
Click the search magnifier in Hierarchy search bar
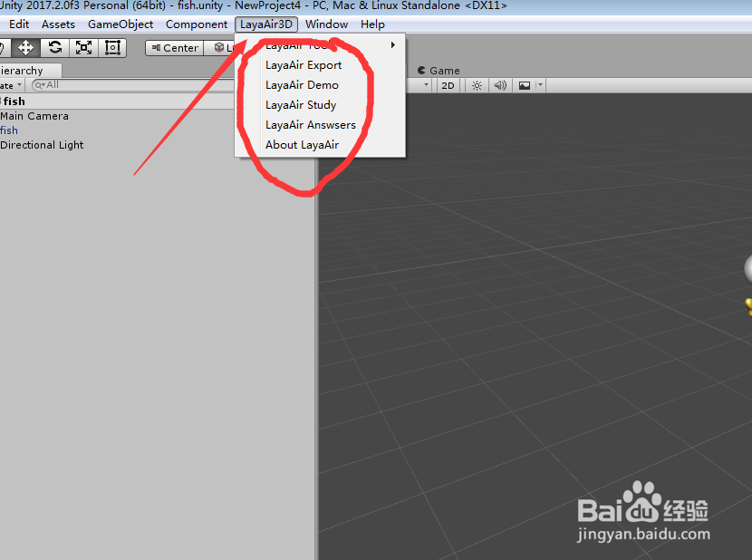click(x=39, y=83)
